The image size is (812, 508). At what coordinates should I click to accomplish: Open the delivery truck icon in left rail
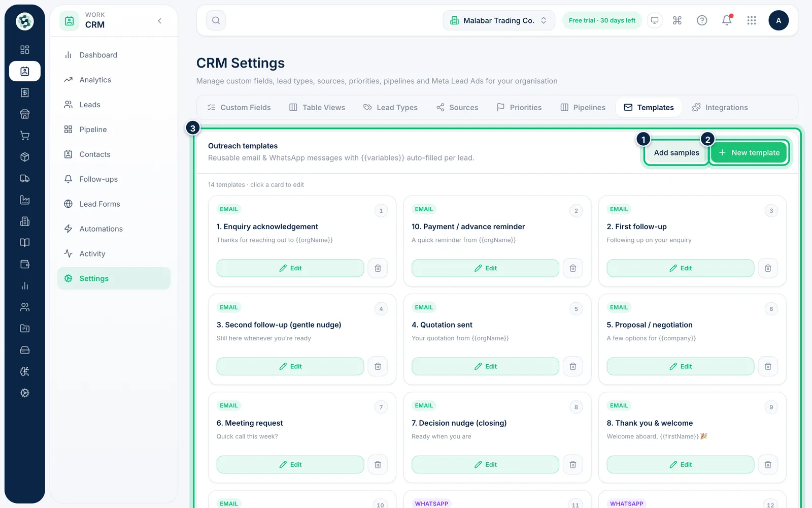25,178
